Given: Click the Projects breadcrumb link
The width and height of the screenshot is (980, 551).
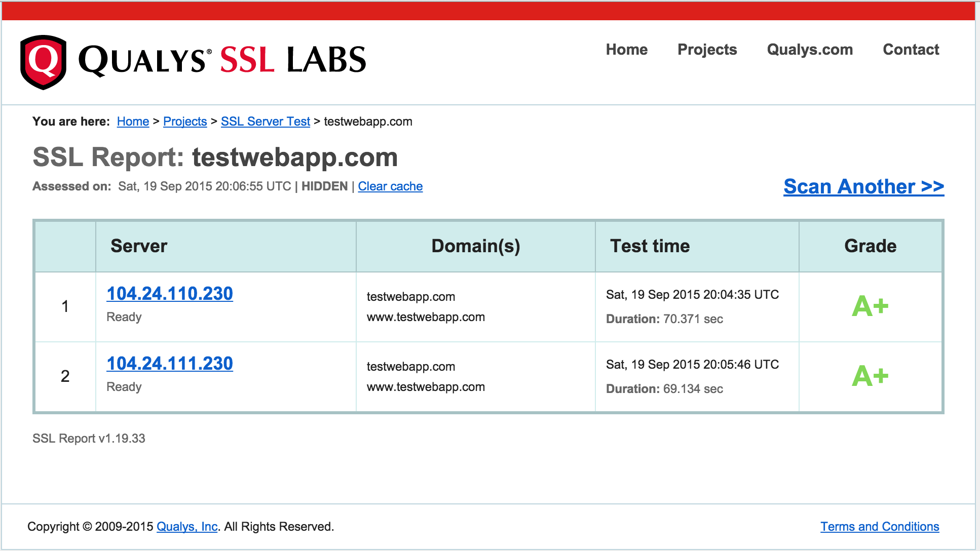Looking at the screenshot, I should click(185, 122).
